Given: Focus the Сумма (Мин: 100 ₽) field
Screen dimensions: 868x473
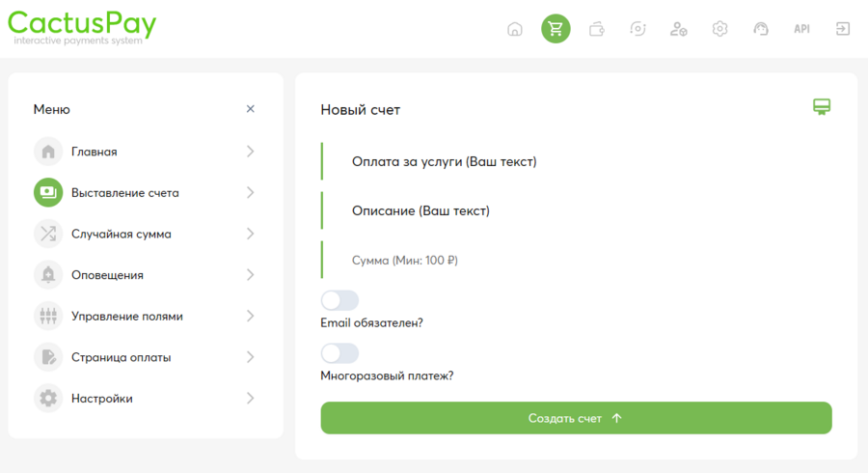Looking at the screenshot, I should pos(577,261).
